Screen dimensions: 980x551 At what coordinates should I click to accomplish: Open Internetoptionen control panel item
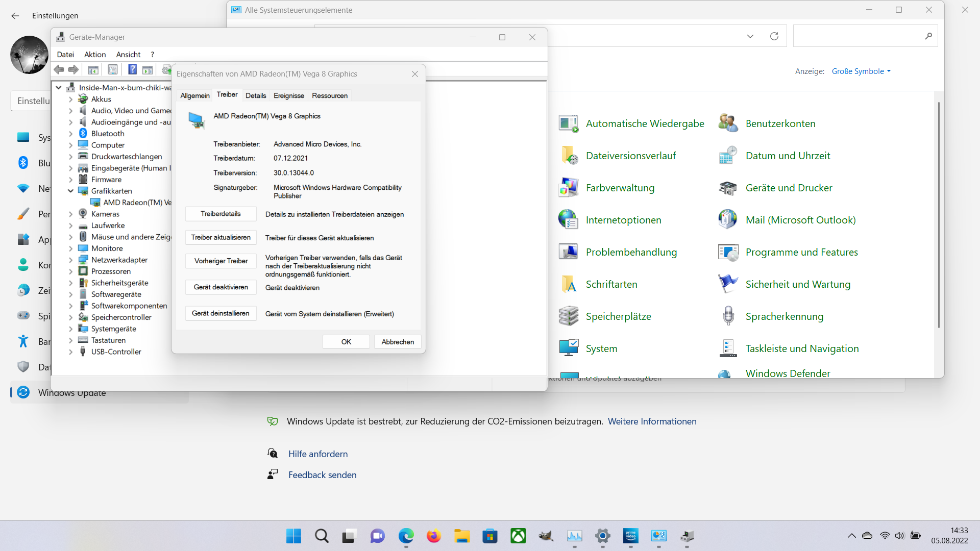(x=623, y=220)
